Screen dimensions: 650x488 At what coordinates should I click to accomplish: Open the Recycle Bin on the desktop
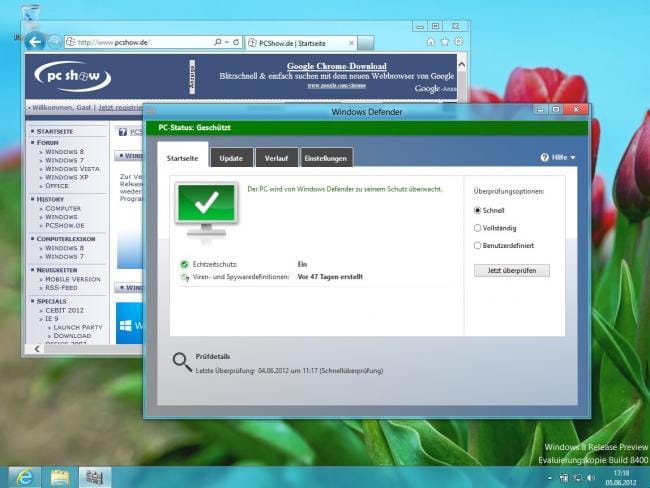[x=29, y=15]
